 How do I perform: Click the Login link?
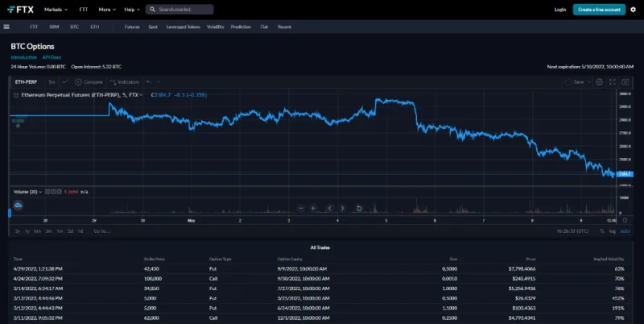click(x=559, y=10)
